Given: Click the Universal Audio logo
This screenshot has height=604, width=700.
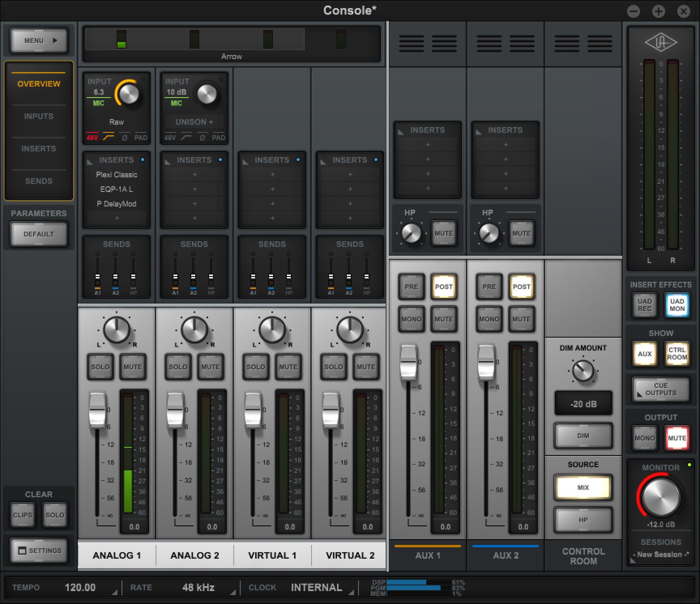Looking at the screenshot, I should click(x=661, y=43).
